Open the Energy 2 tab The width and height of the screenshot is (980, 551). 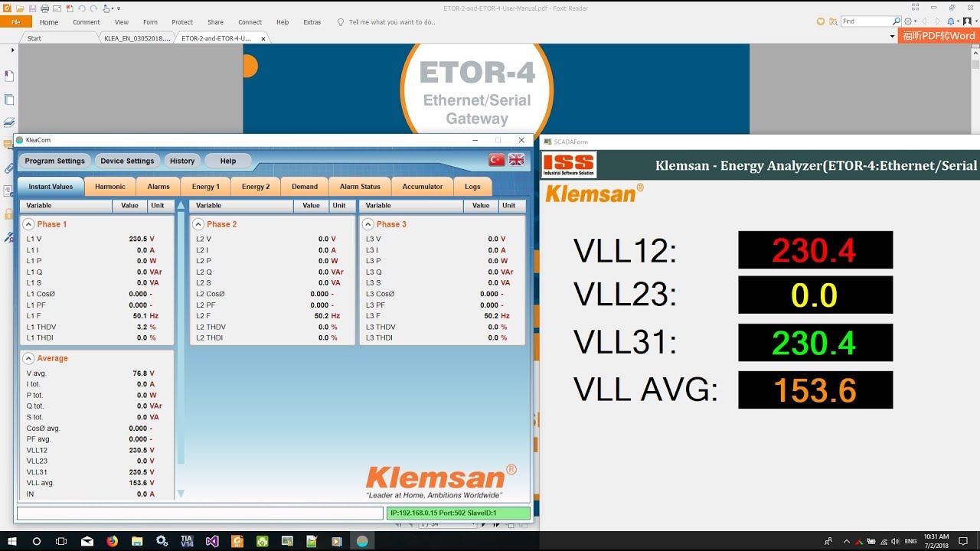[256, 187]
